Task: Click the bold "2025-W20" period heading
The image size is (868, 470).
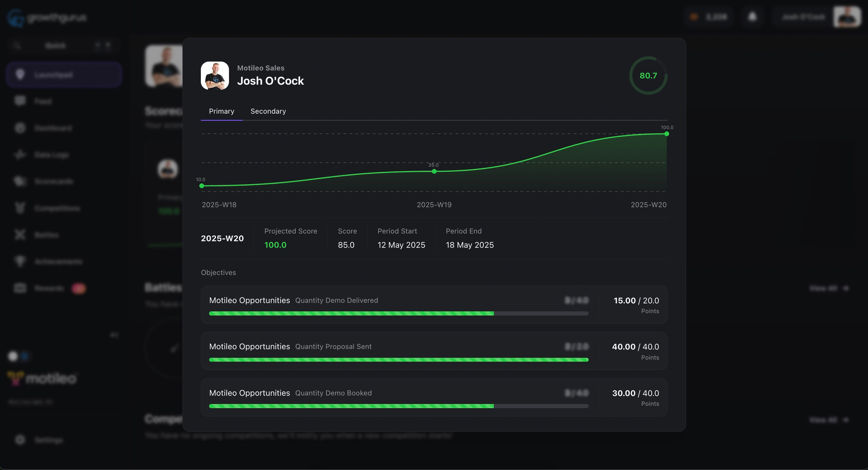Action: 222,238
